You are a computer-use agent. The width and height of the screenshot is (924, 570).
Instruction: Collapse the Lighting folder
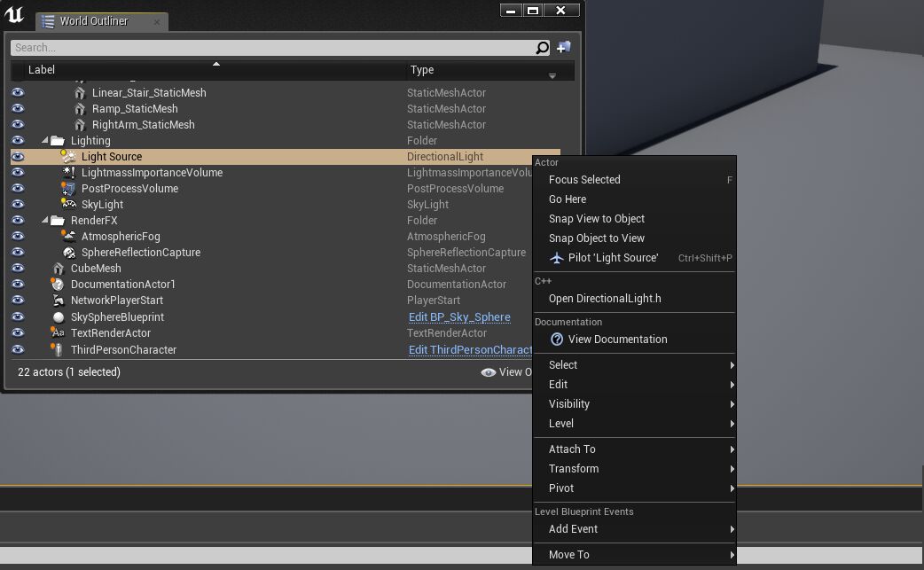(45, 141)
